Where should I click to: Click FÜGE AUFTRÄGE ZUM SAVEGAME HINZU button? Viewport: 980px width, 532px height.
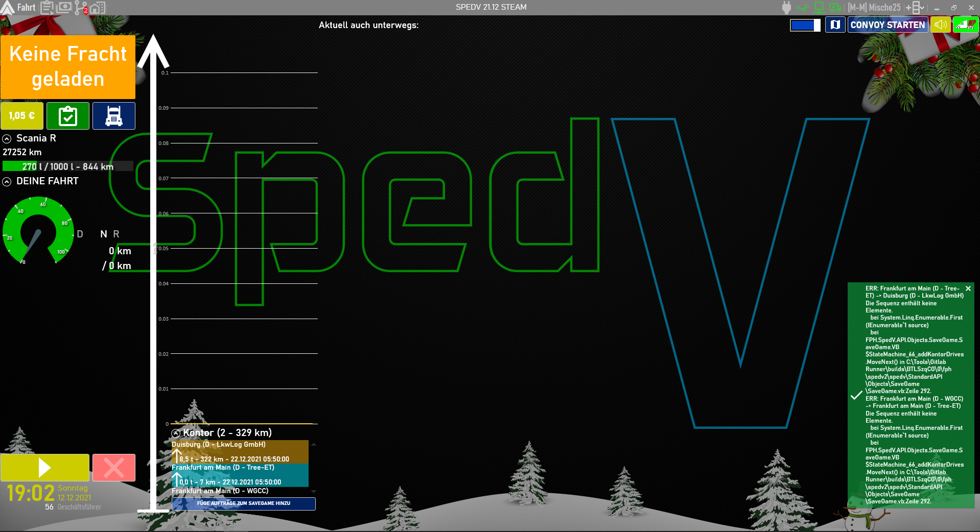tap(244, 503)
